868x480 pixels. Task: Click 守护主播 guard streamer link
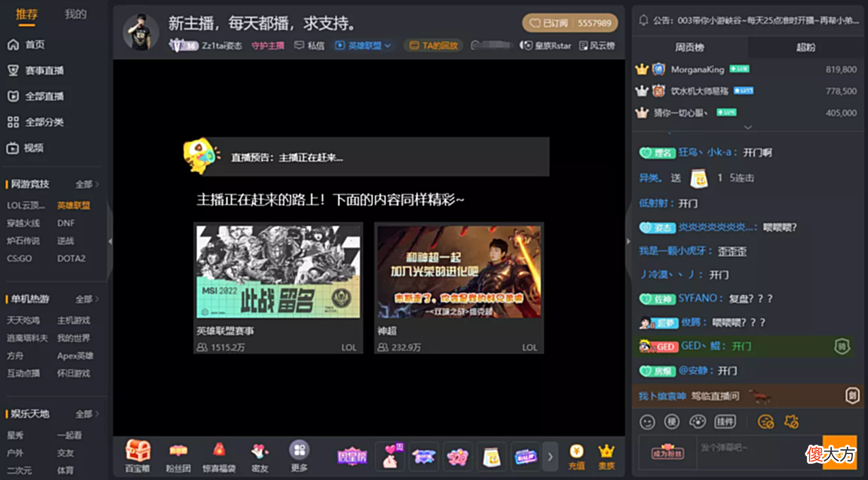pos(268,46)
